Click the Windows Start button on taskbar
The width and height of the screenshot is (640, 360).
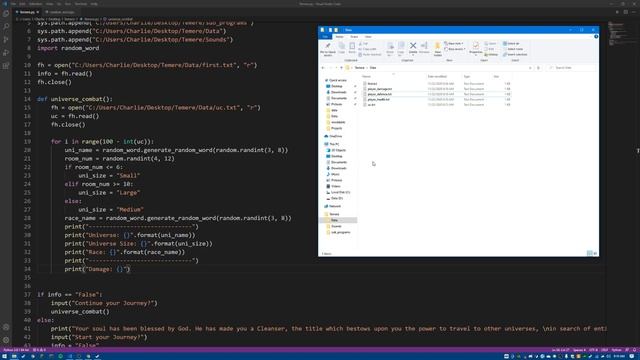pos(4,356)
